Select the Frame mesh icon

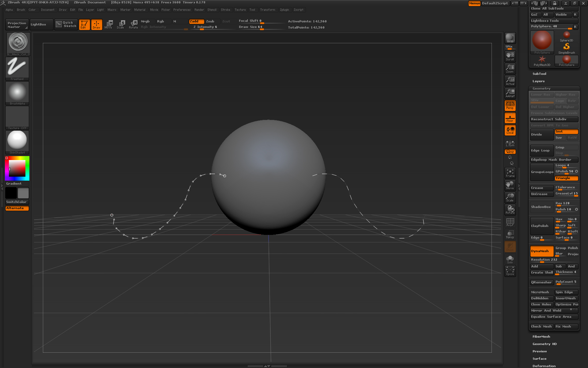(510, 173)
